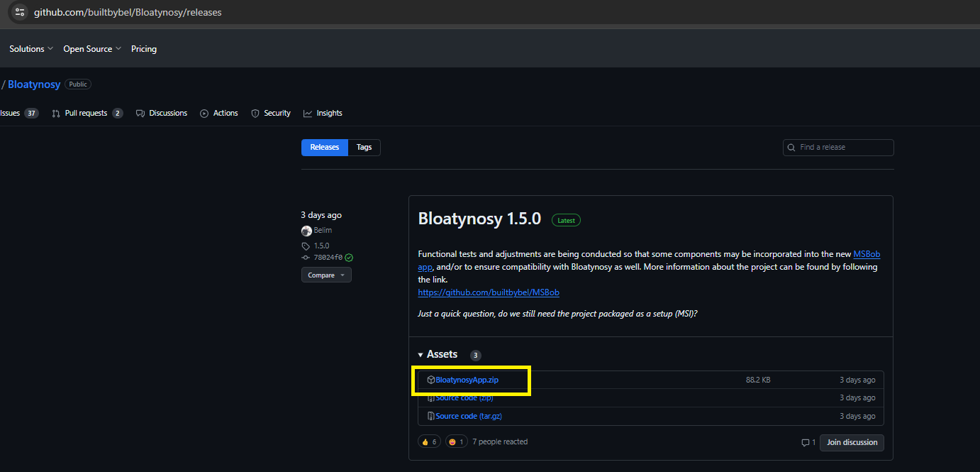Image resolution: width=980 pixels, height=472 pixels.
Task: Click the Join discussion button
Action: tap(851, 442)
